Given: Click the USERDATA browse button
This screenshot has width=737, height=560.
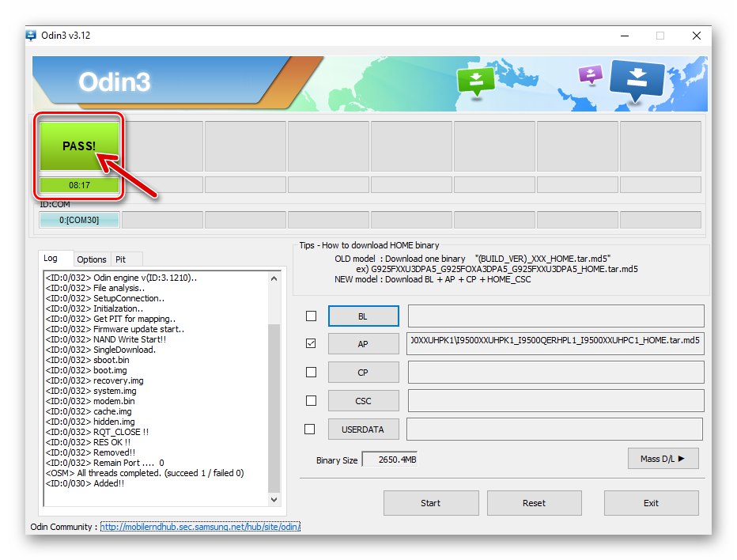Looking at the screenshot, I should [363, 429].
